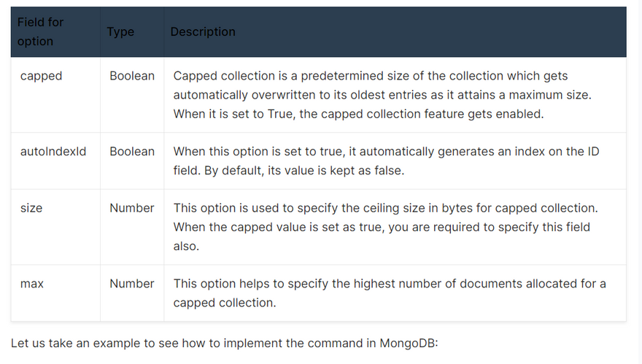The height and width of the screenshot is (364, 642).
Task: Click the Number type in max row
Action: [x=132, y=284]
